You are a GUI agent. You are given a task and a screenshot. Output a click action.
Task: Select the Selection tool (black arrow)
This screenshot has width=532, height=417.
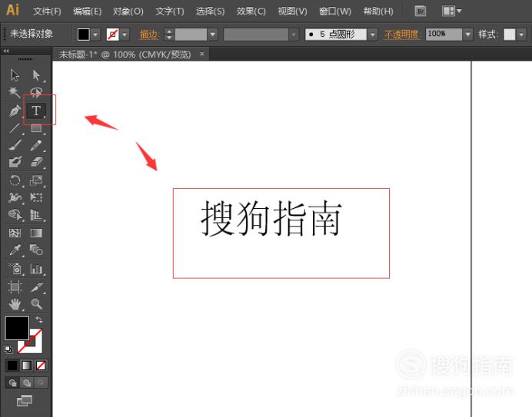[x=15, y=75]
